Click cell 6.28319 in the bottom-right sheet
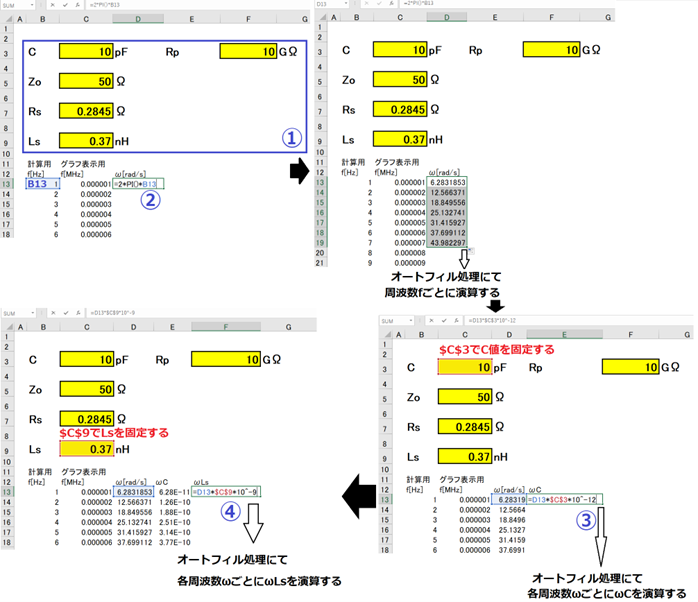This screenshot has height=602, width=698. pos(509,500)
